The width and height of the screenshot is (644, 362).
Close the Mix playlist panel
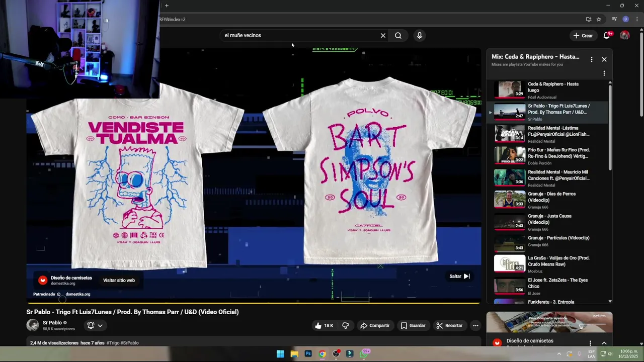[x=604, y=59]
